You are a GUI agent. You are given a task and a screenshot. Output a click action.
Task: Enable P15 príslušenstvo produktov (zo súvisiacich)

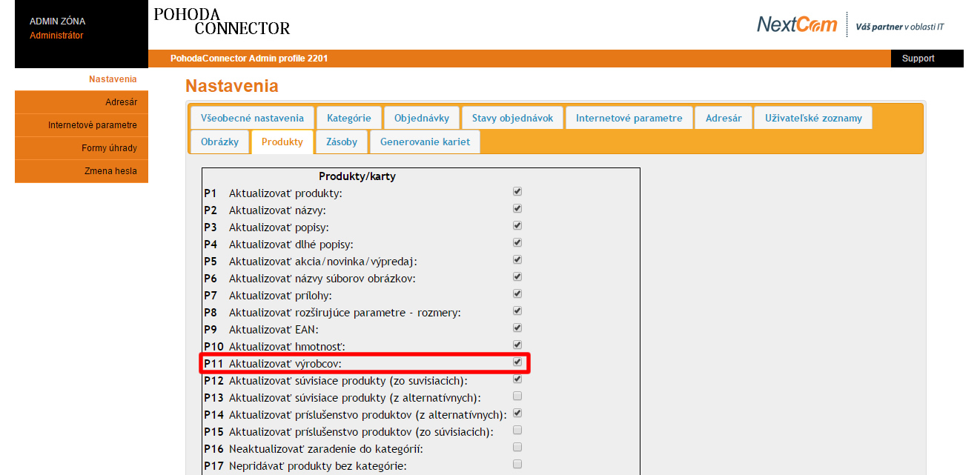tap(517, 430)
